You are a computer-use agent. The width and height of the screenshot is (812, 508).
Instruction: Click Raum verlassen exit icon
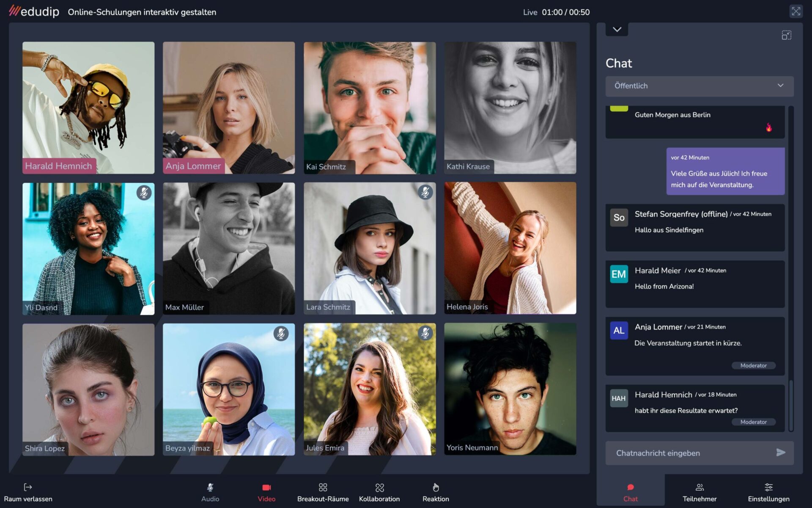(28, 487)
